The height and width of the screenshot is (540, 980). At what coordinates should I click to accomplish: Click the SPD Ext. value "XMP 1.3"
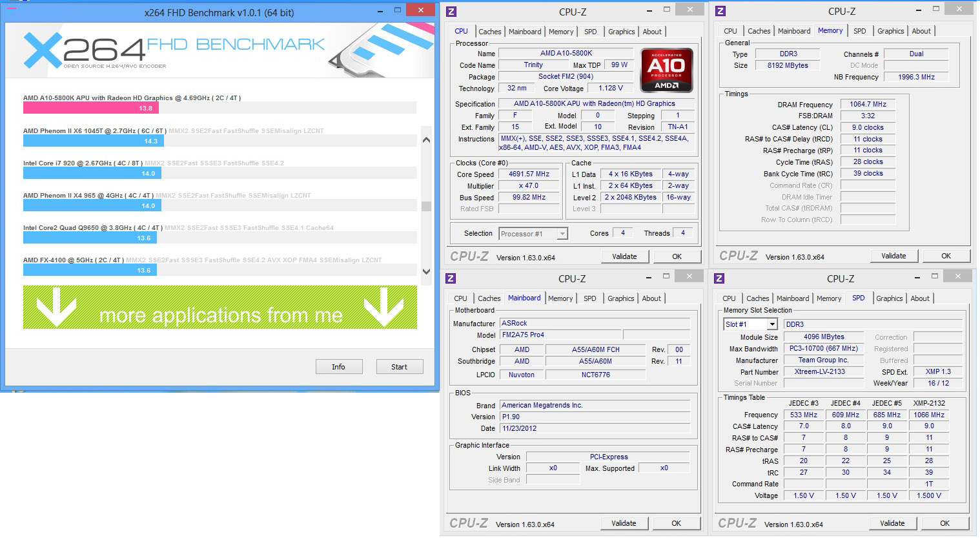938,371
